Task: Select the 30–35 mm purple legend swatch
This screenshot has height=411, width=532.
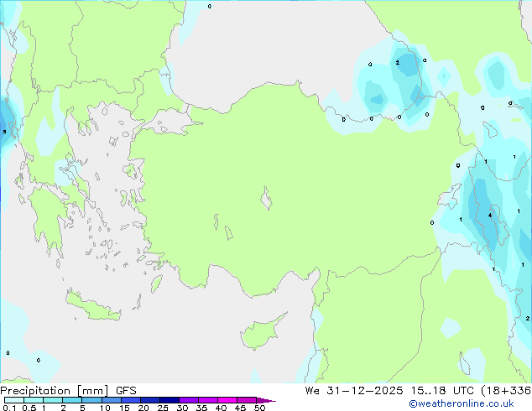Action: click(189, 400)
